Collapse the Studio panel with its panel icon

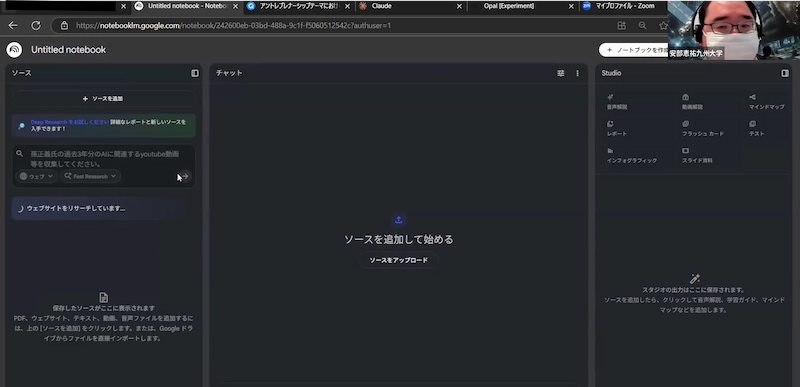[785, 73]
